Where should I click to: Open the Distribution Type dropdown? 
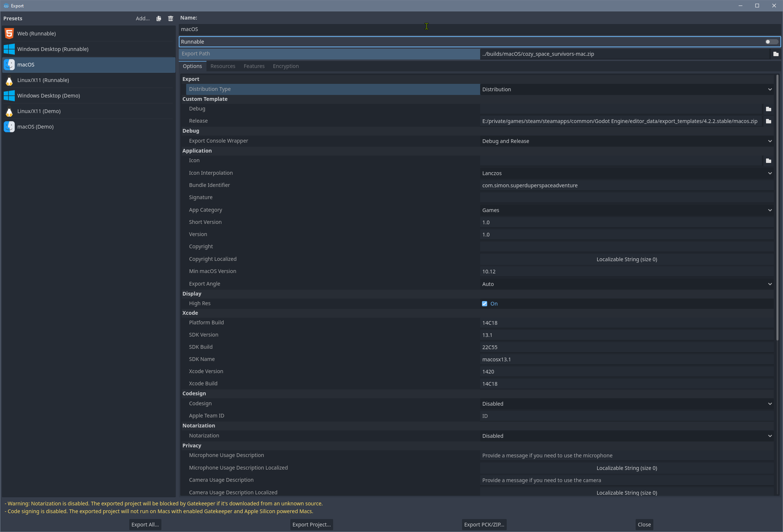pos(626,89)
